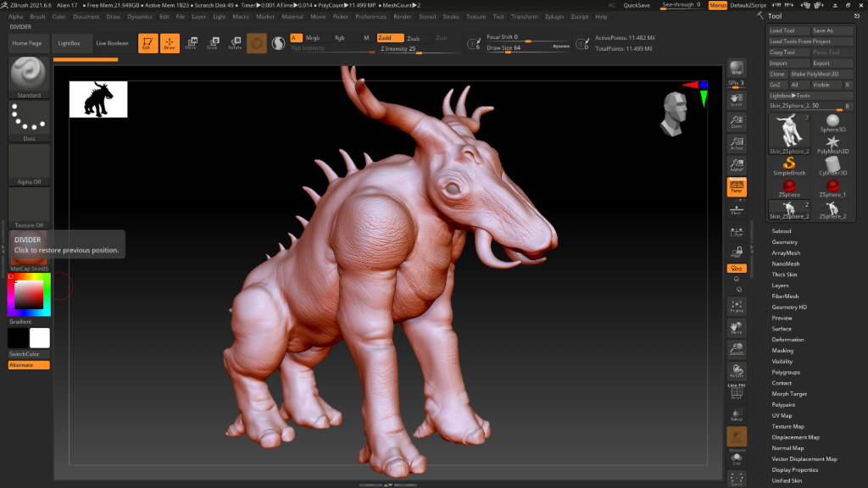Viewport: 868px width, 488px height.
Task: Select the Zoom3D icon
Action: tap(737, 349)
